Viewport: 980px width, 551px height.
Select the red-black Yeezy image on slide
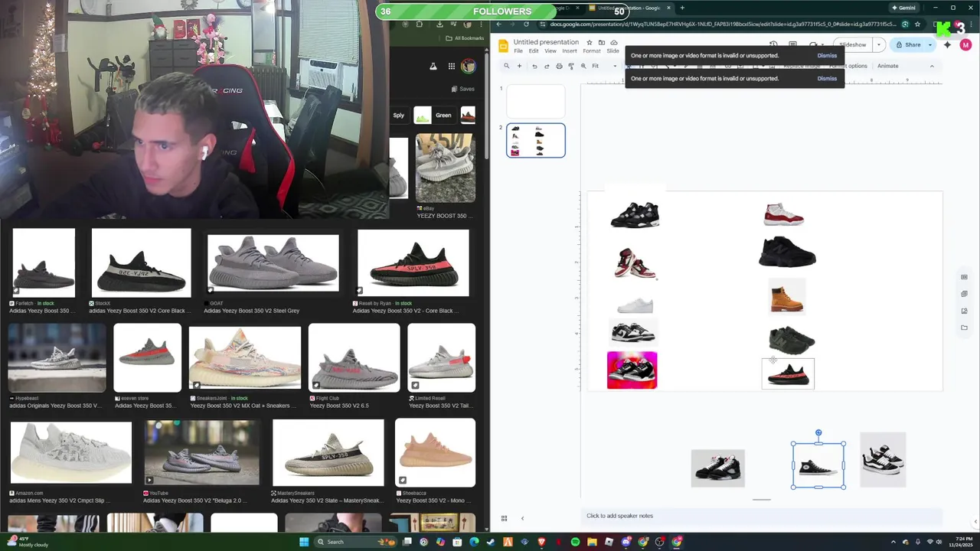[x=788, y=373]
